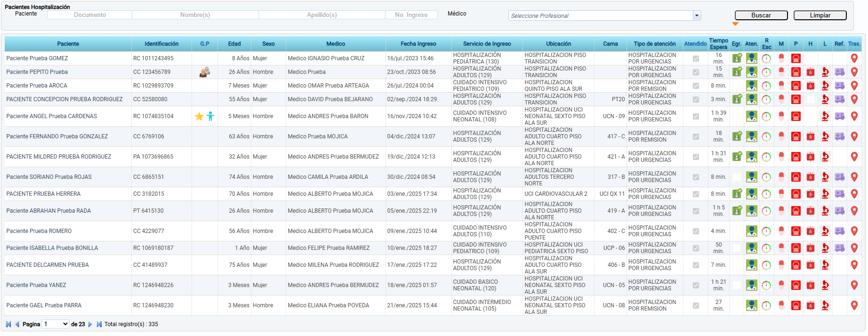Toggle Atendido checkbox for PACIENTE DELCARMEN PRUEBA
This screenshot has width=868, height=336.
click(x=696, y=265)
